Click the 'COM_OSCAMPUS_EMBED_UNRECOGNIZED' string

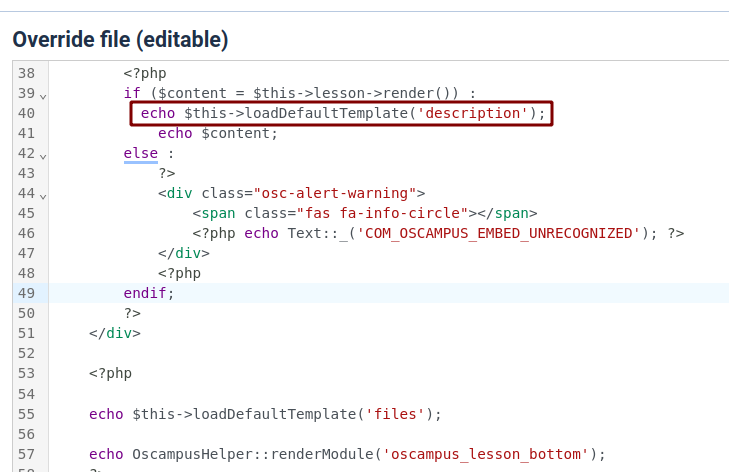click(x=499, y=233)
